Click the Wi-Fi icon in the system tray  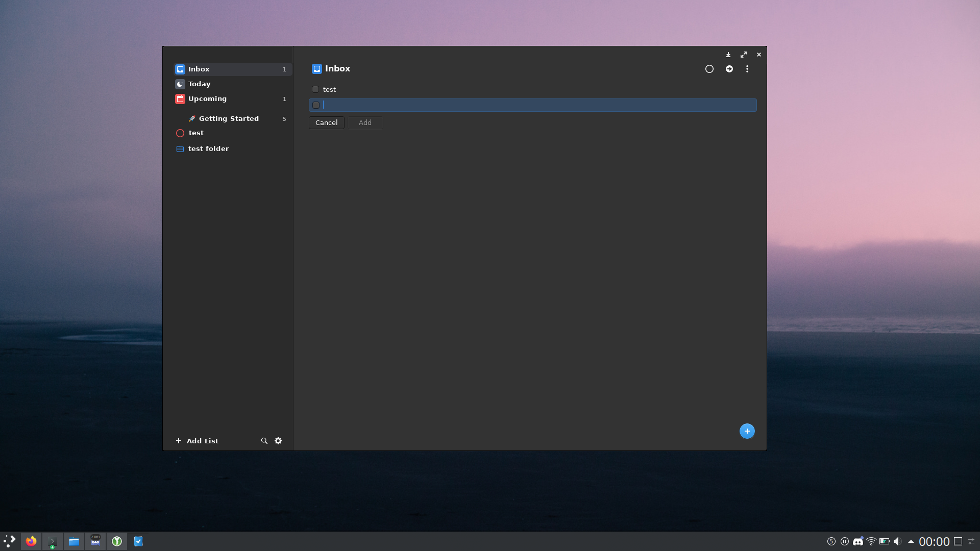tap(870, 541)
